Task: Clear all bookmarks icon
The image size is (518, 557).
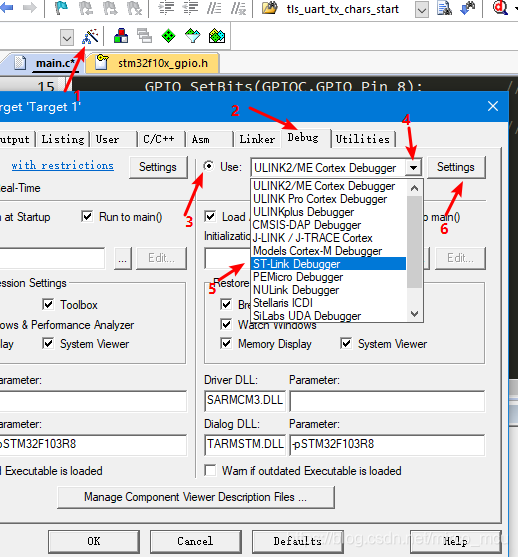Action: [135, 8]
